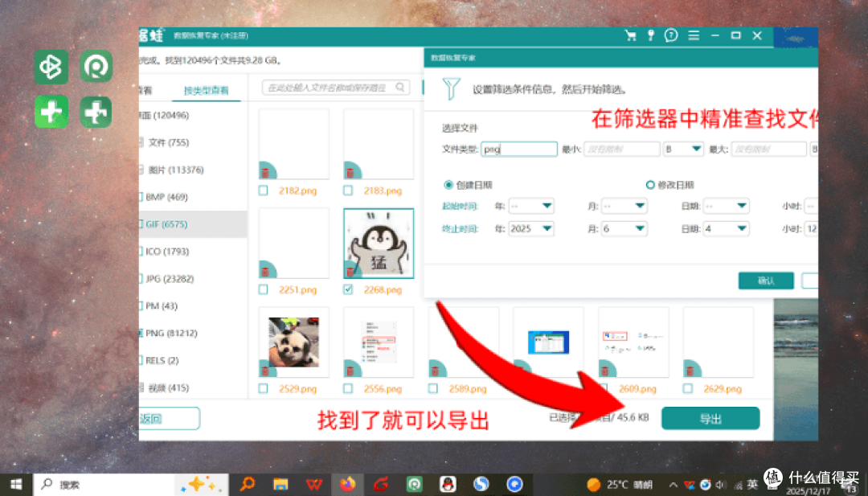Click the 返回 back button
This screenshot has height=496, width=868.
pos(169,419)
